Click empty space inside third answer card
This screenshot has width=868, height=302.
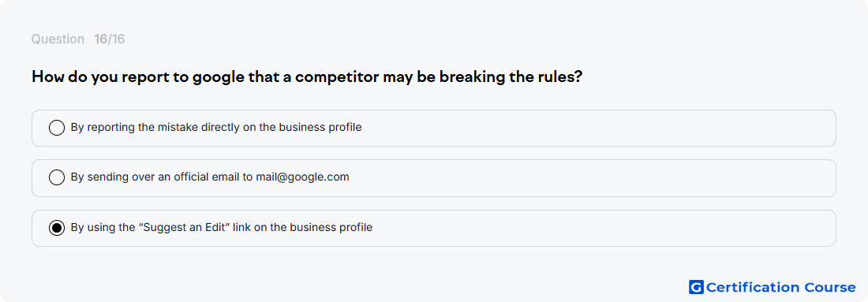pyautogui.click(x=604, y=228)
